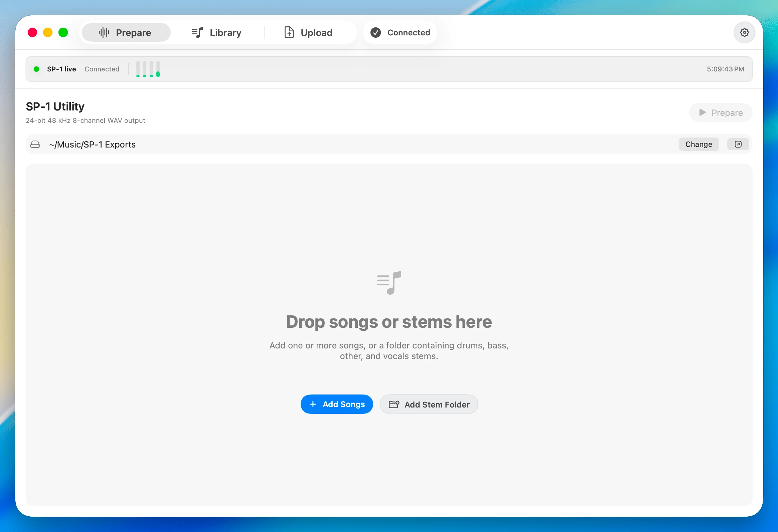Open the Upload tab
Screen dimensions: 778x532
click(x=308, y=32)
